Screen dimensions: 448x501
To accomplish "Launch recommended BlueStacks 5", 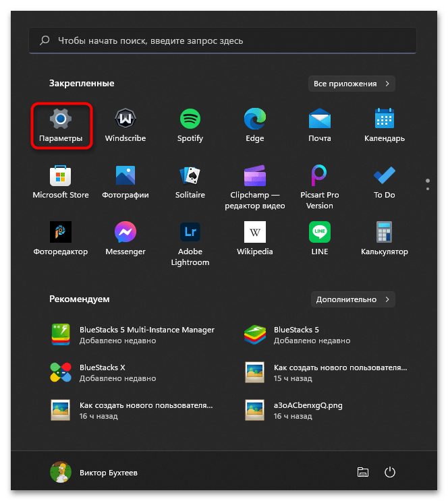I will (x=298, y=335).
